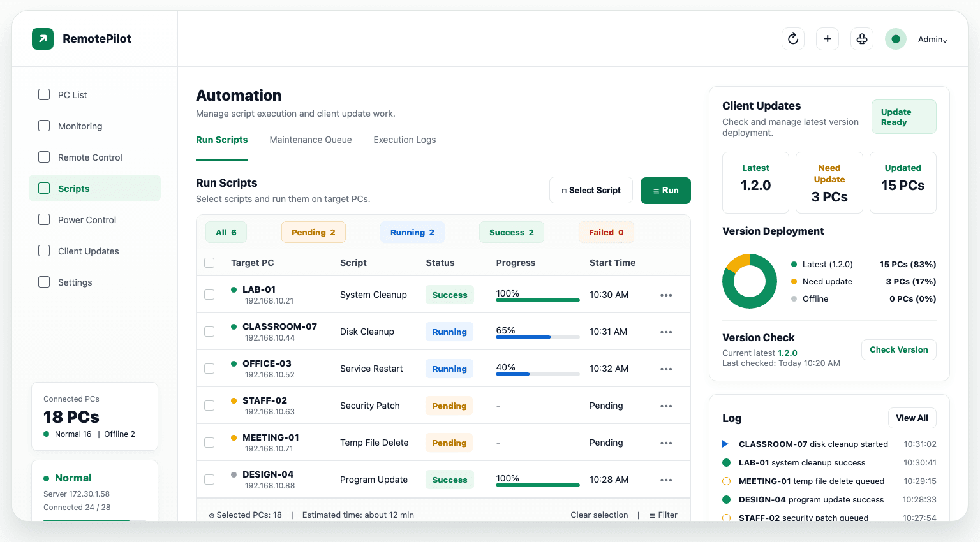Open the Select Script dropdown
Screen dimensions: 980x542
pos(591,190)
